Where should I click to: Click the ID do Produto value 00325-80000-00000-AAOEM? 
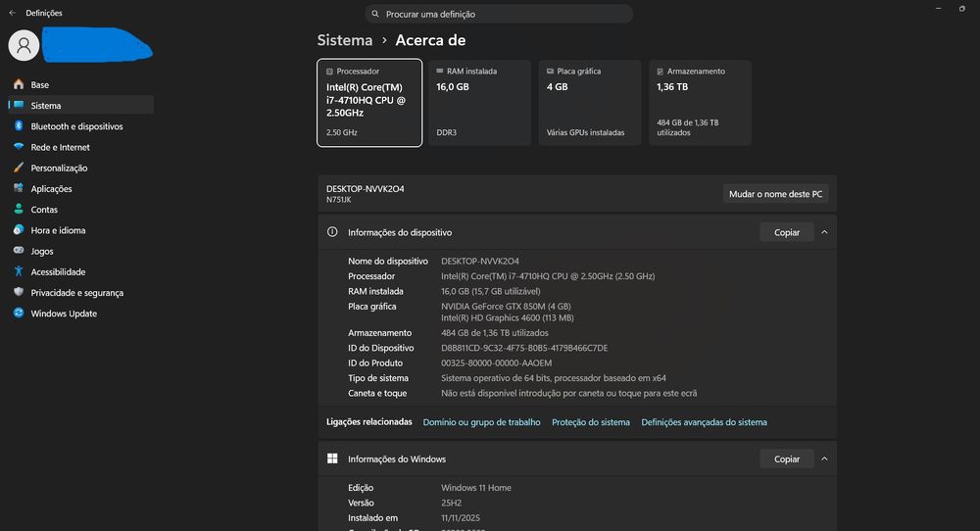click(x=496, y=362)
